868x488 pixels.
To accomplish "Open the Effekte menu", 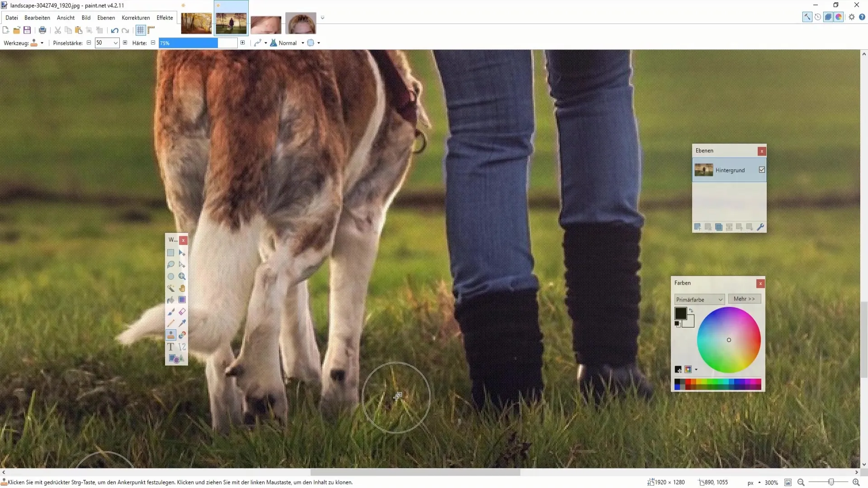I will point(165,18).
